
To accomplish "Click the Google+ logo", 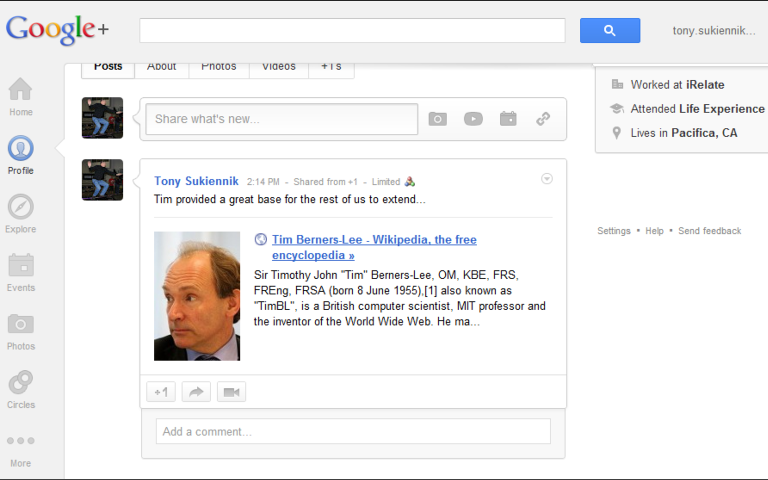I will 57,29.
